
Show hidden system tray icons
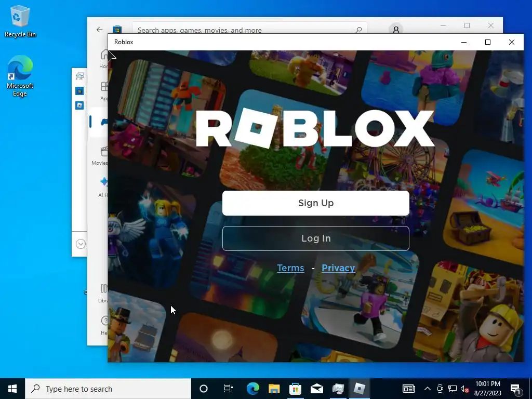(x=428, y=389)
